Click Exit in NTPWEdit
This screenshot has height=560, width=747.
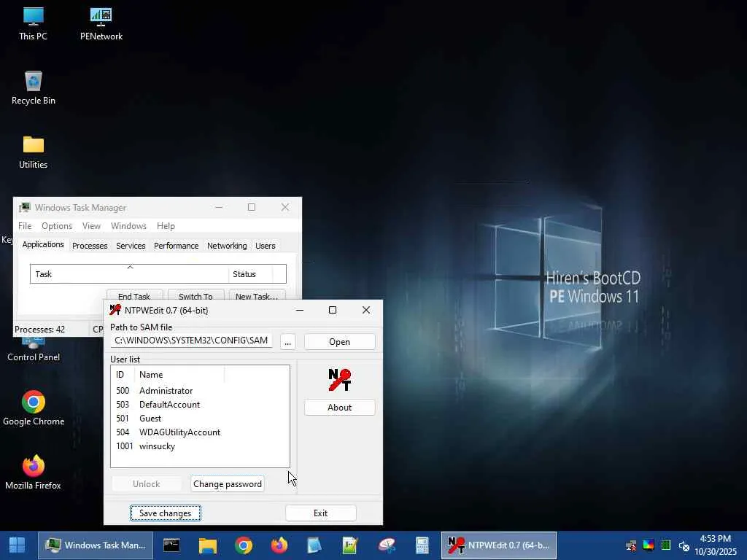tap(321, 513)
